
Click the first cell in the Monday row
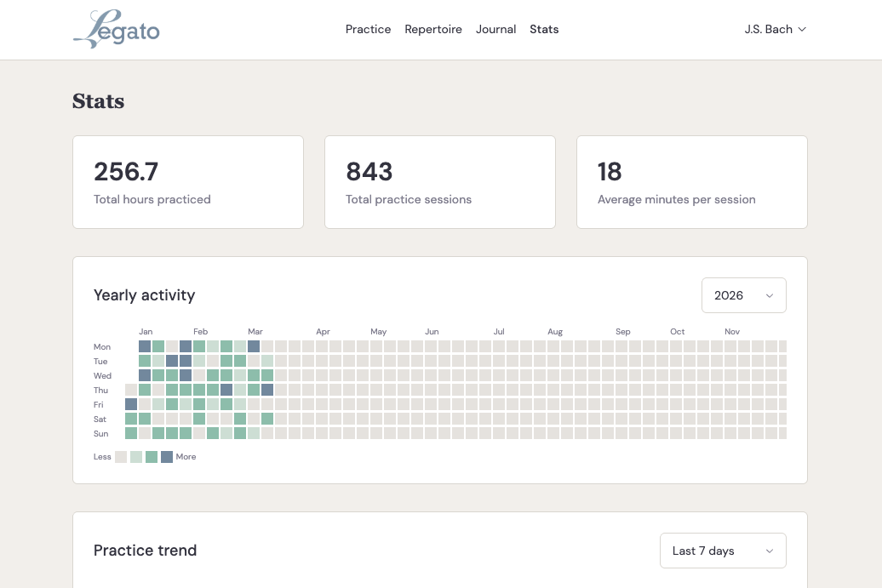click(145, 346)
